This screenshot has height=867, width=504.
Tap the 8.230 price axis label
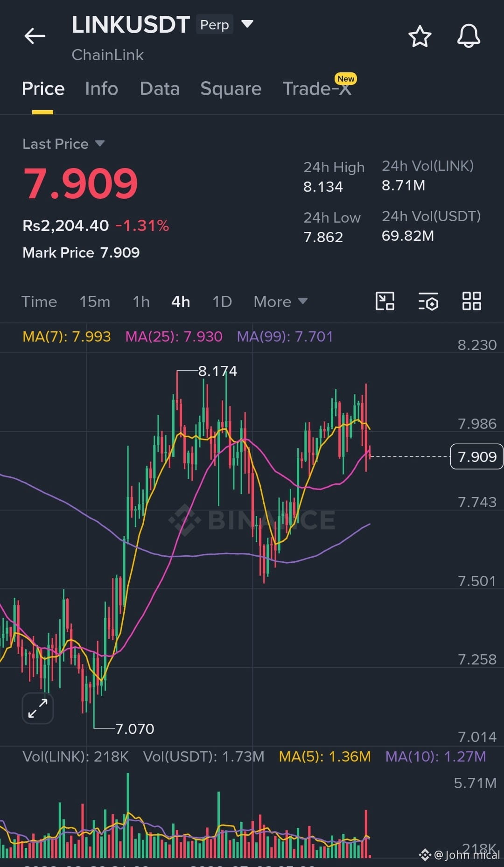coord(477,345)
